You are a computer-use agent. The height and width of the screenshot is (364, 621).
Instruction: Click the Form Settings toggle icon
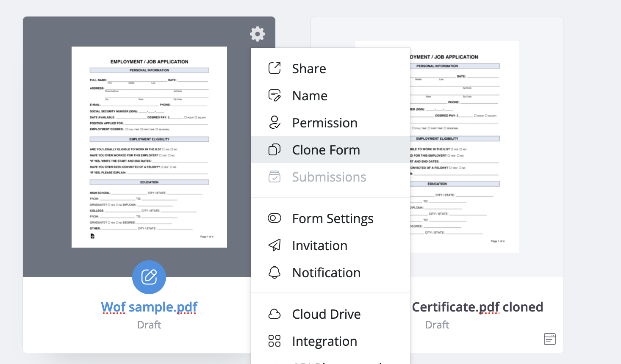click(x=274, y=218)
